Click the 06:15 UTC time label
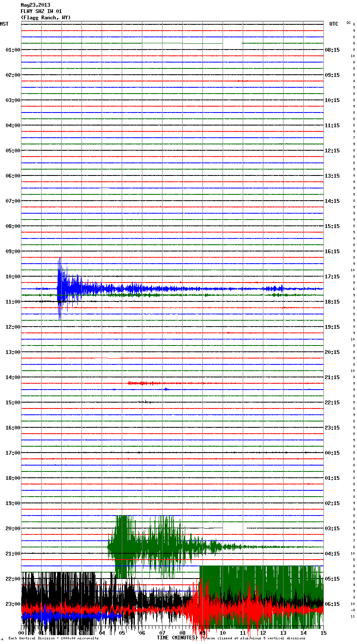Image resolution: width=357 pixels, height=644 pixels. tap(332, 604)
